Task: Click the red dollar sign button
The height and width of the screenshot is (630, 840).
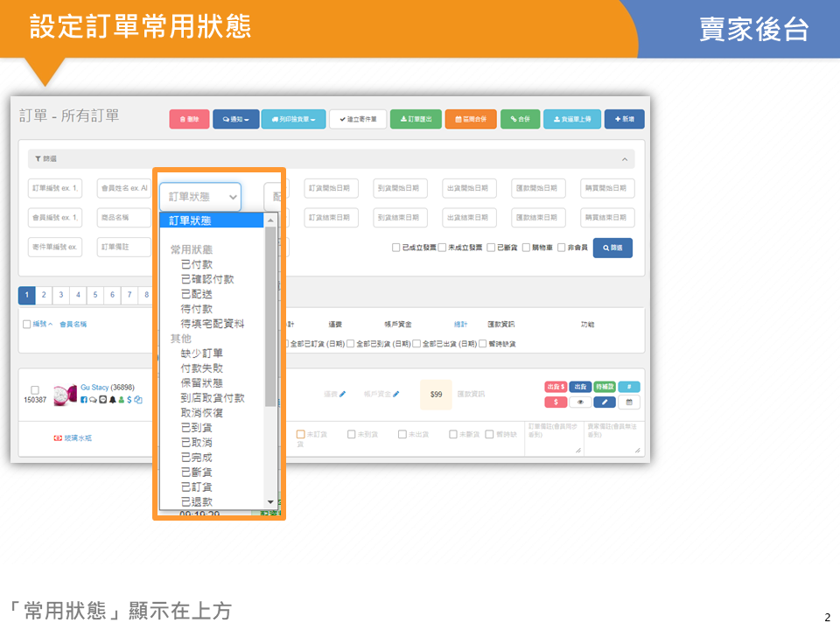Action: coord(556,402)
